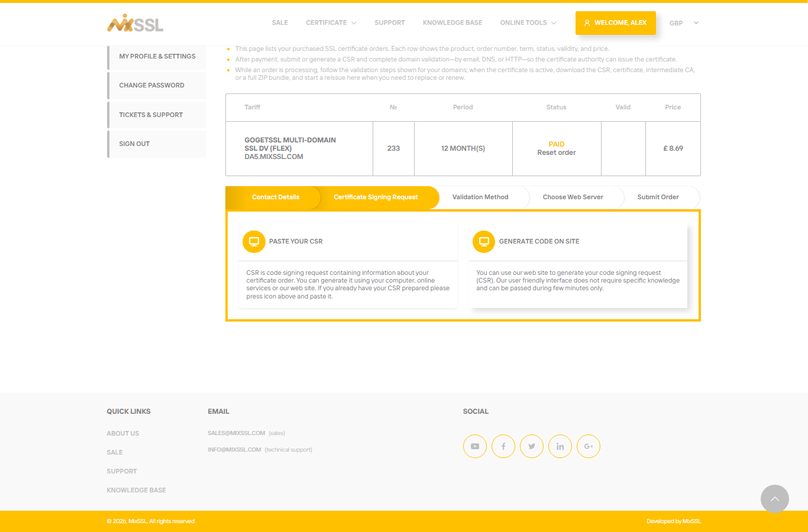Click the MixSSL logo
The image size is (808, 532).
tap(135, 23)
